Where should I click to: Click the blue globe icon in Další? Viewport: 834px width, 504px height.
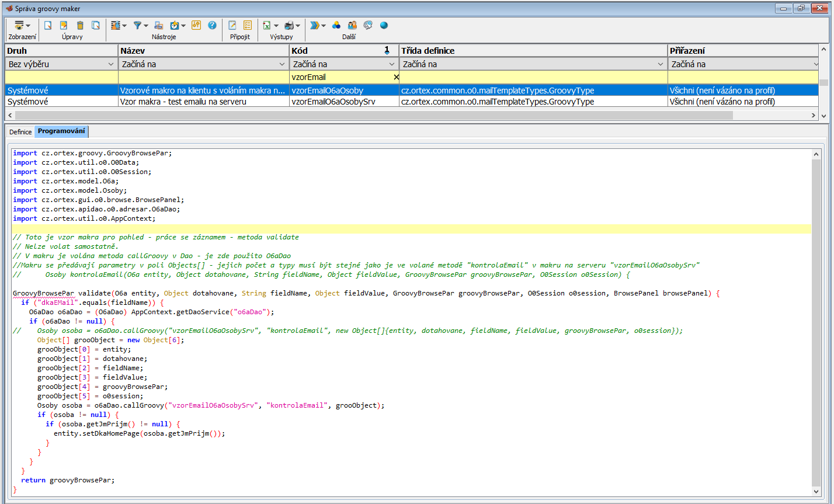click(x=384, y=26)
